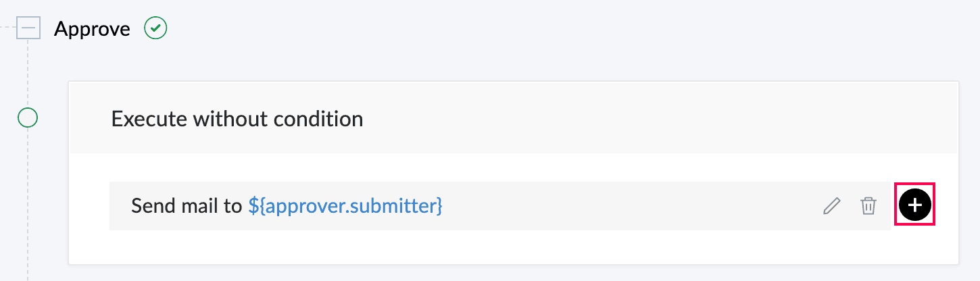Add a new action with the black plus button
980x281 pixels.
tap(914, 205)
